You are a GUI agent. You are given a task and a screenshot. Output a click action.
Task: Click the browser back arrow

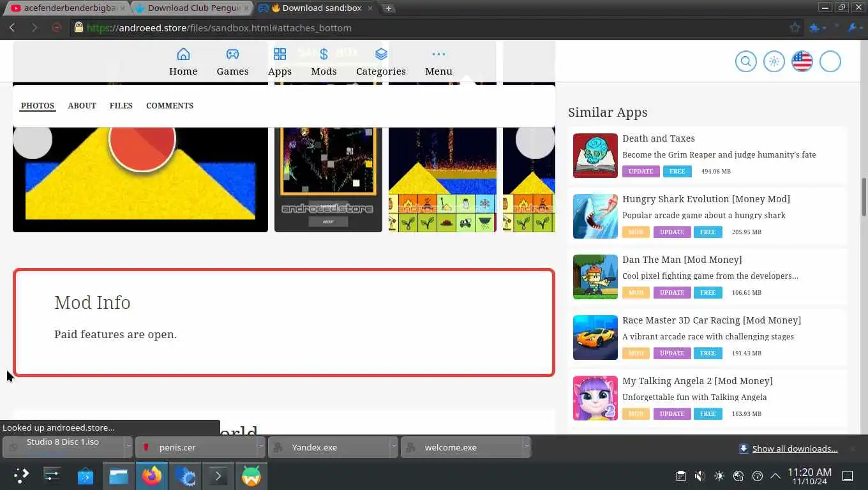pyautogui.click(x=12, y=27)
